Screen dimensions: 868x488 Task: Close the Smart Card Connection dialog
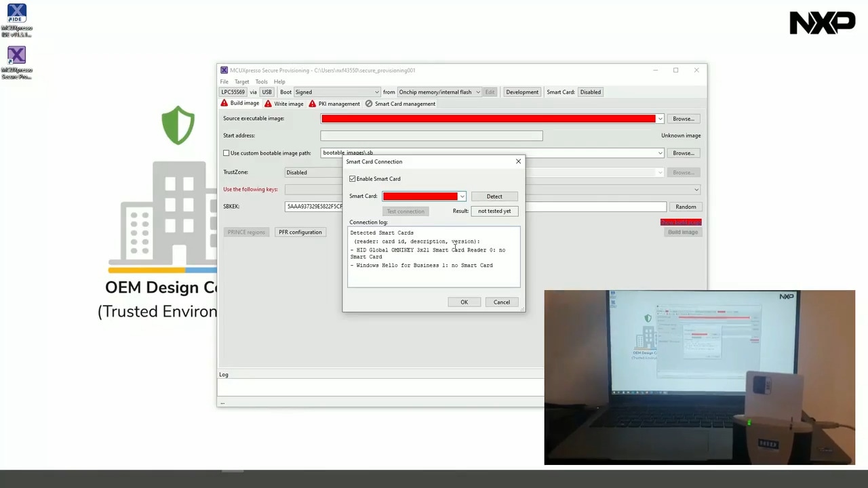click(519, 161)
